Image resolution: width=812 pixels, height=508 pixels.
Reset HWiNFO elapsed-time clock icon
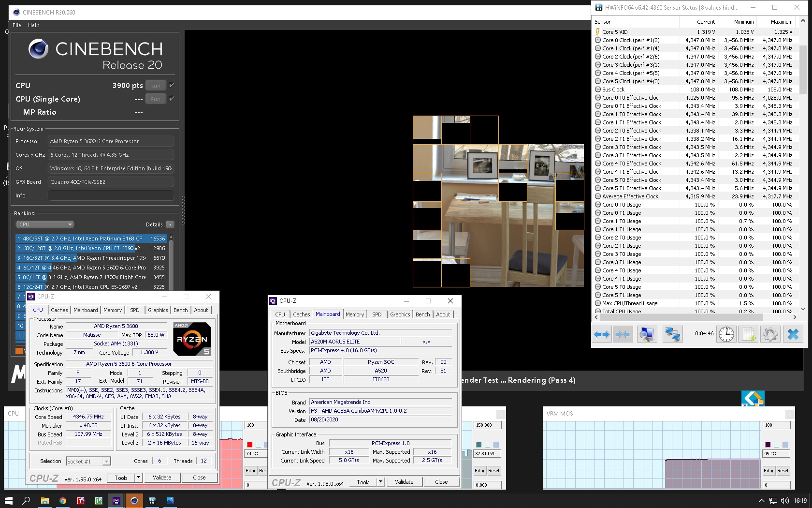pos(726,334)
